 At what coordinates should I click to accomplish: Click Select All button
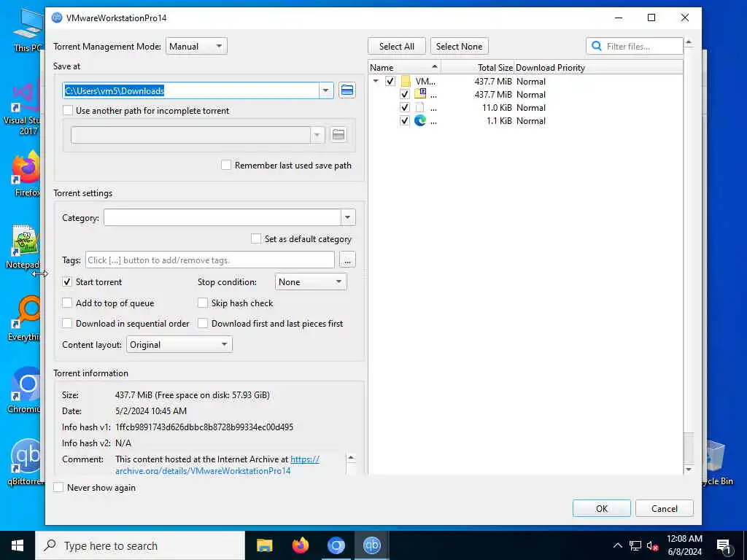click(x=396, y=46)
